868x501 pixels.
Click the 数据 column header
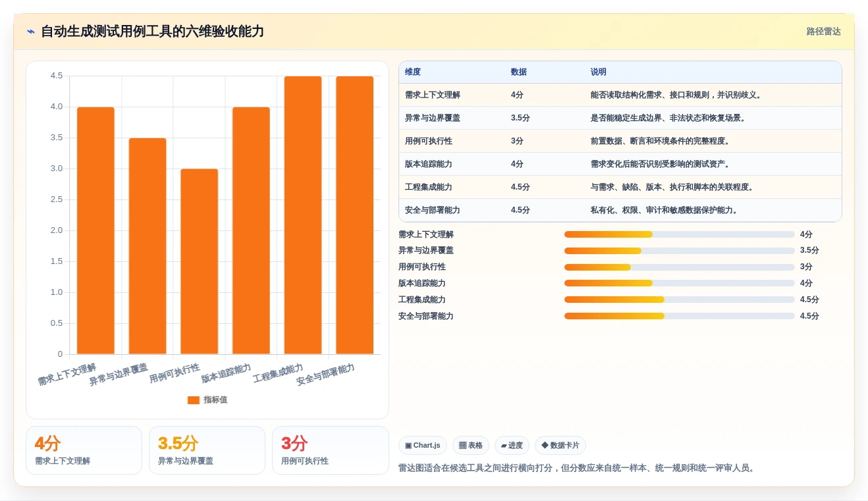(x=519, y=72)
